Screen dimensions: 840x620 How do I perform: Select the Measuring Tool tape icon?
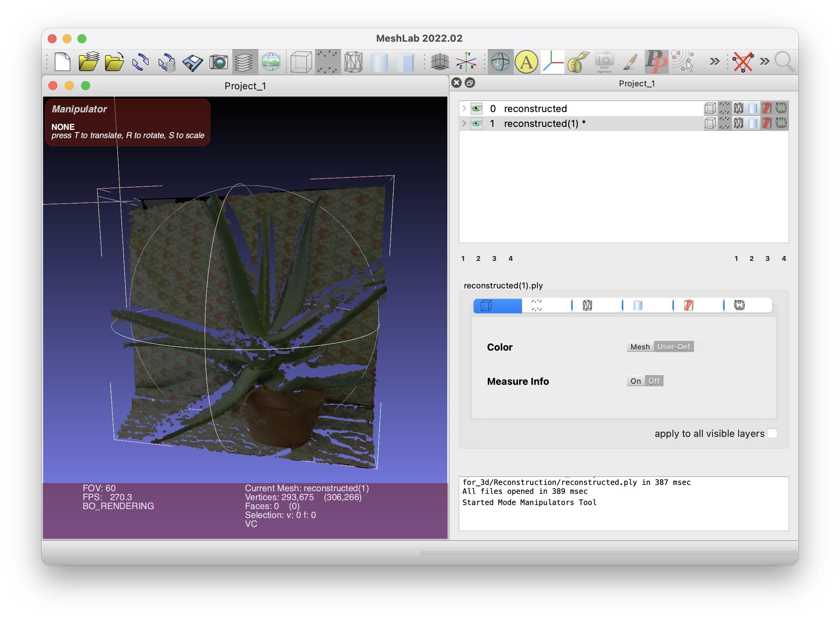579,62
